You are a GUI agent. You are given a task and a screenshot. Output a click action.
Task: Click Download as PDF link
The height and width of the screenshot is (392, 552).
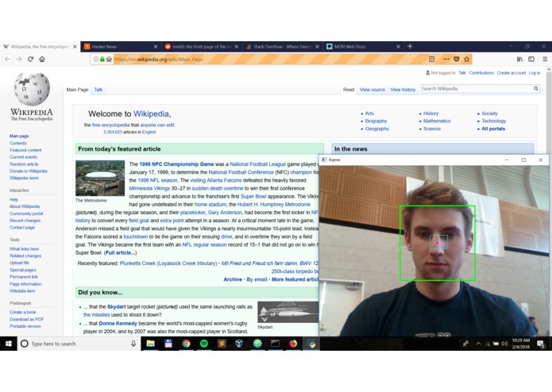pos(26,319)
